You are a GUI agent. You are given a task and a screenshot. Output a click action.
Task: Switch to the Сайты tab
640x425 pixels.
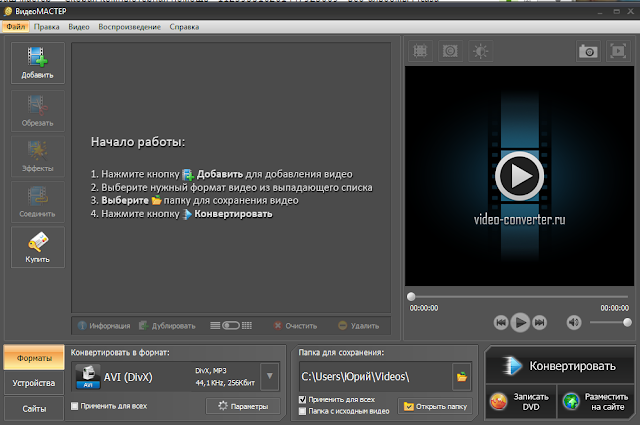click(x=34, y=408)
